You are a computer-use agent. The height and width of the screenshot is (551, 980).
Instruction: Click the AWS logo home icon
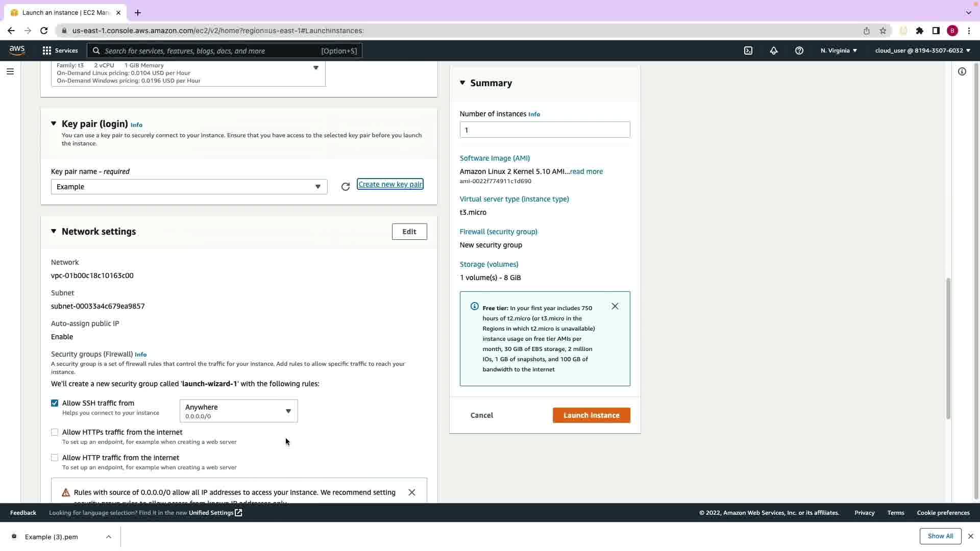(x=17, y=50)
